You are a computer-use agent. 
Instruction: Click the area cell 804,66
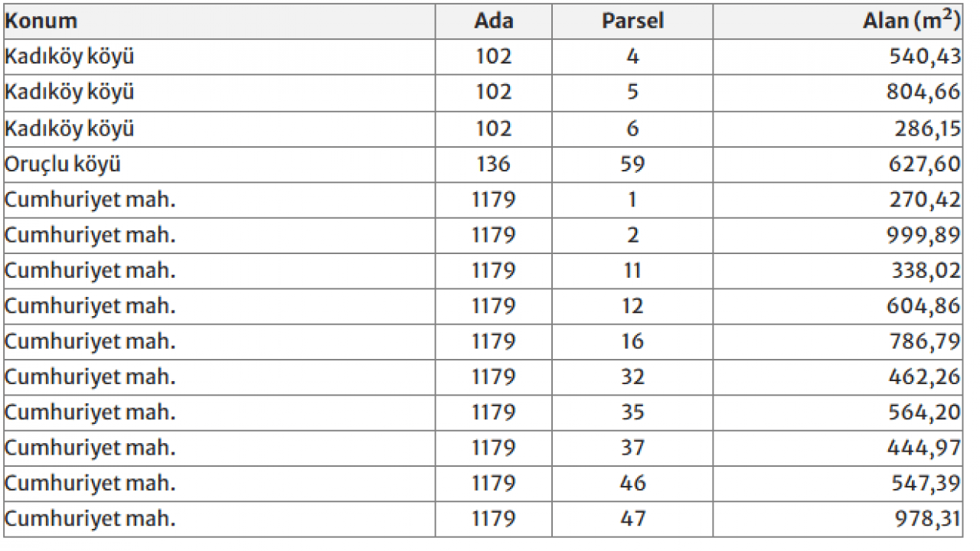coord(925,93)
